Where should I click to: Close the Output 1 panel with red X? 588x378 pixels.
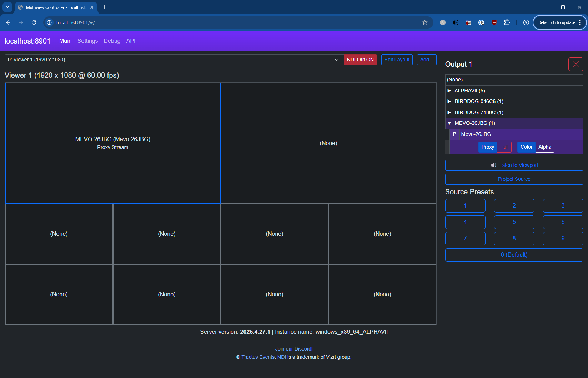576,64
